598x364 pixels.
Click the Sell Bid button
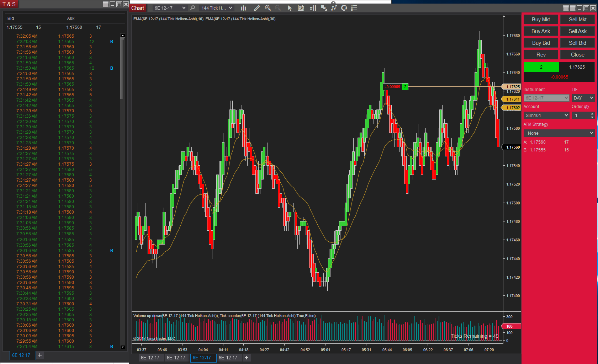tap(577, 43)
